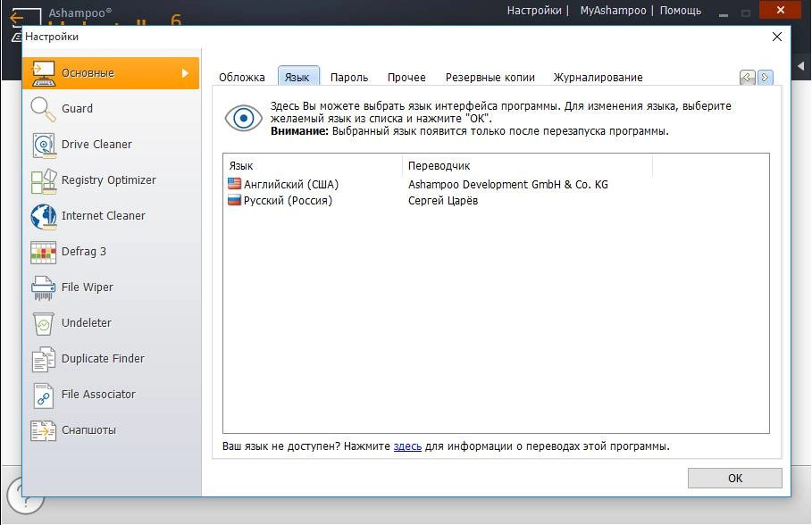Viewport: 812px width, 525px height.
Task: Open Настройки in main window header
Action: 534,11
